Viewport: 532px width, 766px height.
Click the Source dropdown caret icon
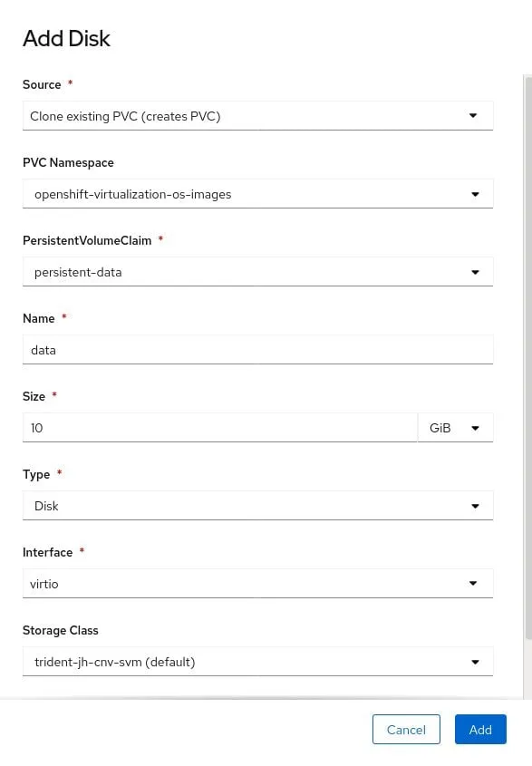click(x=473, y=115)
